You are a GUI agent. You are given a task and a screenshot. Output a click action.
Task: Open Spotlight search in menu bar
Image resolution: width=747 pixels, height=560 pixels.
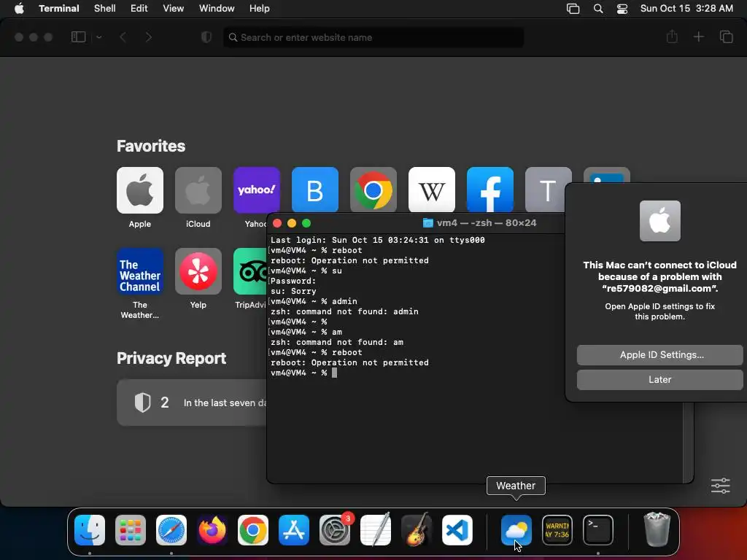[x=598, y=9]
